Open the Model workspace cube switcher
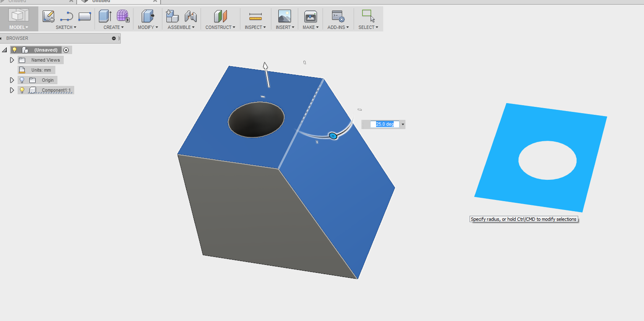 [x=19, y=16]
